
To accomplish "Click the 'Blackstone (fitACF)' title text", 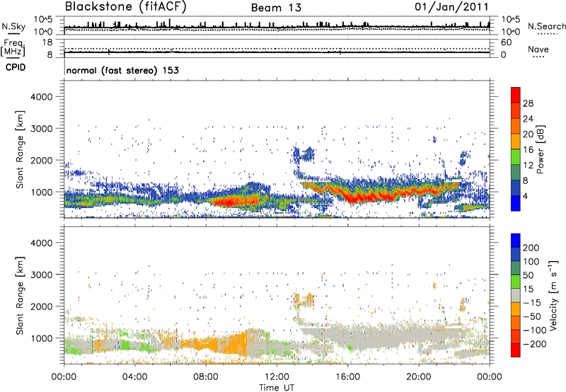I will pos(126,7).
